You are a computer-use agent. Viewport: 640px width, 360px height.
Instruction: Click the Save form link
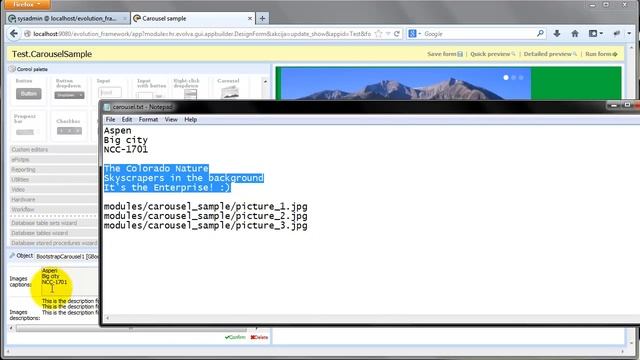[445, 54]
